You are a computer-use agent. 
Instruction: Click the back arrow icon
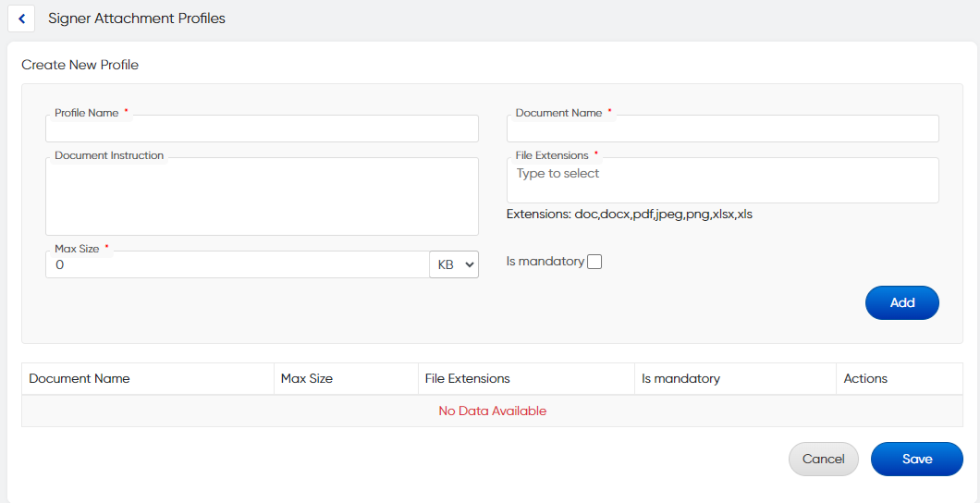[x=21, y=18]
